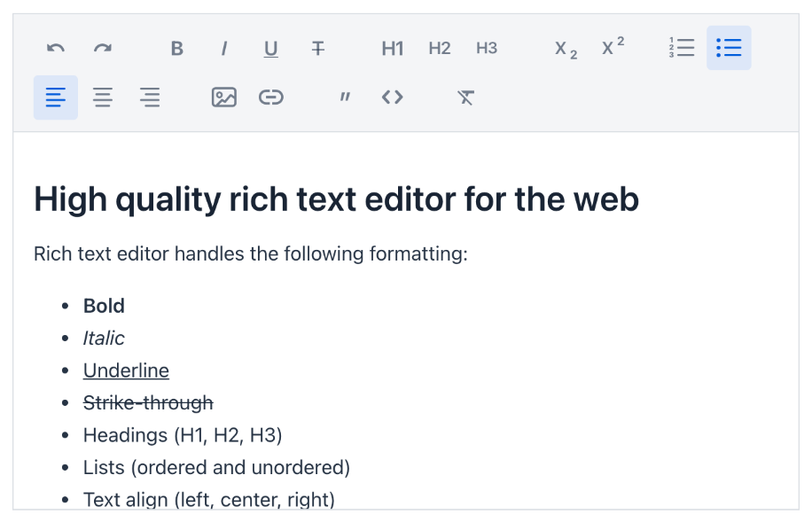Apply superscript formatting
Screen dimensions: 812x522
tap(613, 48)
